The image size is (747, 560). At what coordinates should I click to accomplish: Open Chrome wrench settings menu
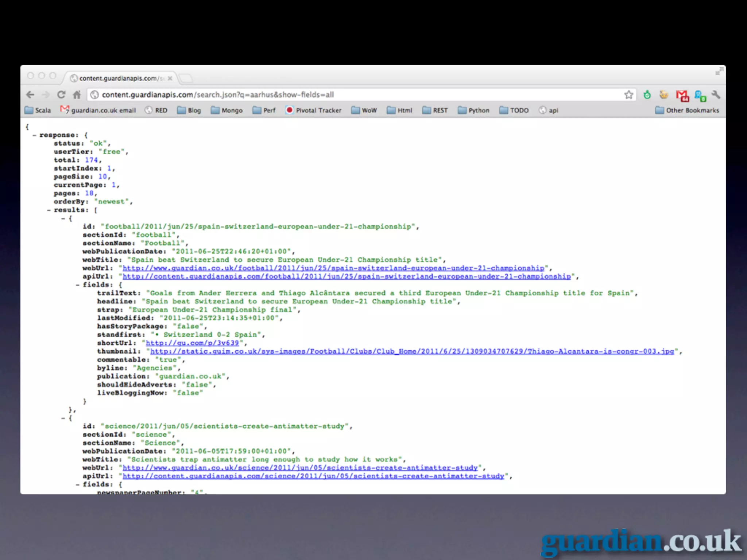pyautogui.click(x=716, y=95)
